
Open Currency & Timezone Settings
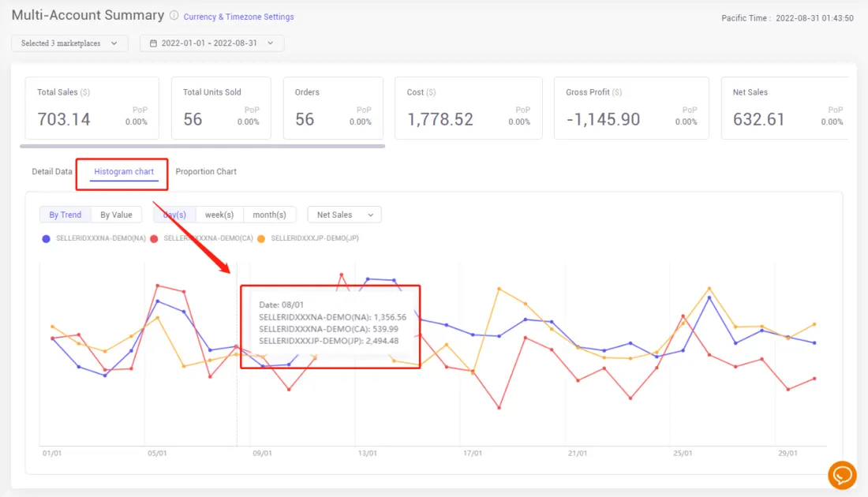(238, 16)
